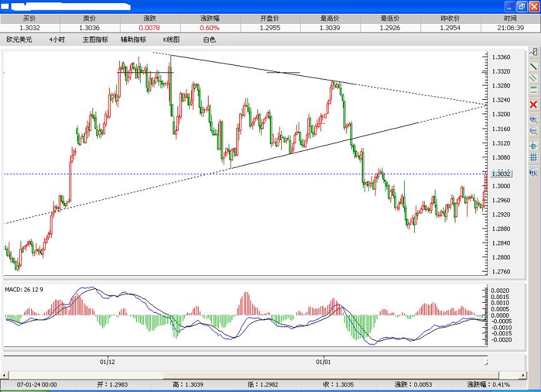Viewport: 541px width, 392px height.
Task: Click the 卖价 value 1.3036
Action: point(89,28)
